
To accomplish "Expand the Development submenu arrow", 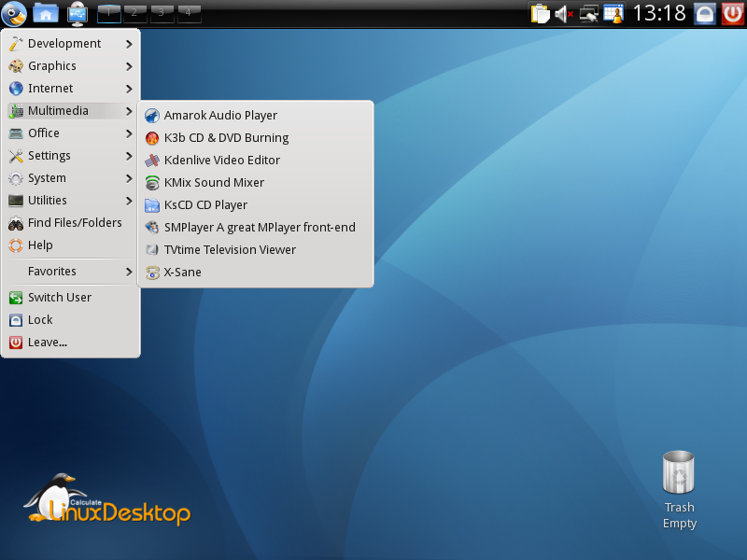I will tap(129, 44).
